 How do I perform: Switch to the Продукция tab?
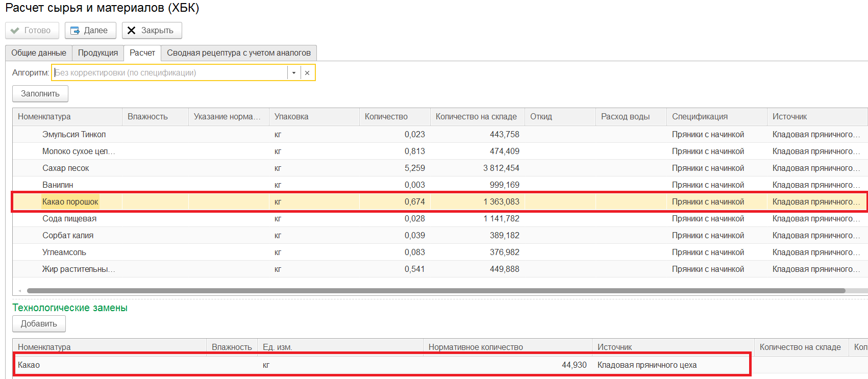(98, 53)
